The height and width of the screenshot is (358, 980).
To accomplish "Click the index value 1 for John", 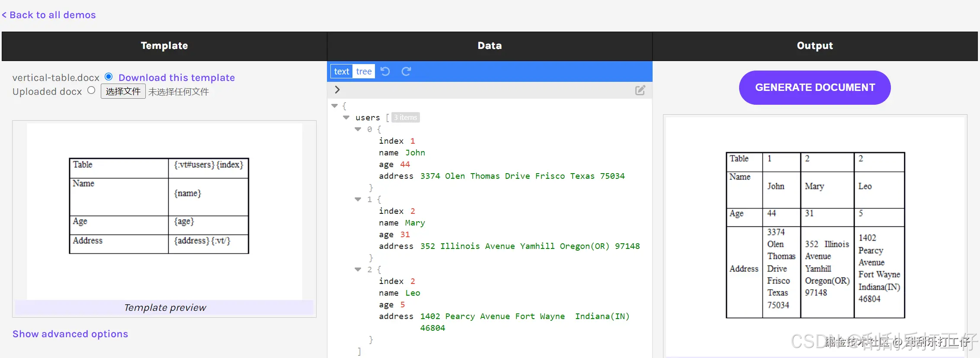I will tap(413, 141).
